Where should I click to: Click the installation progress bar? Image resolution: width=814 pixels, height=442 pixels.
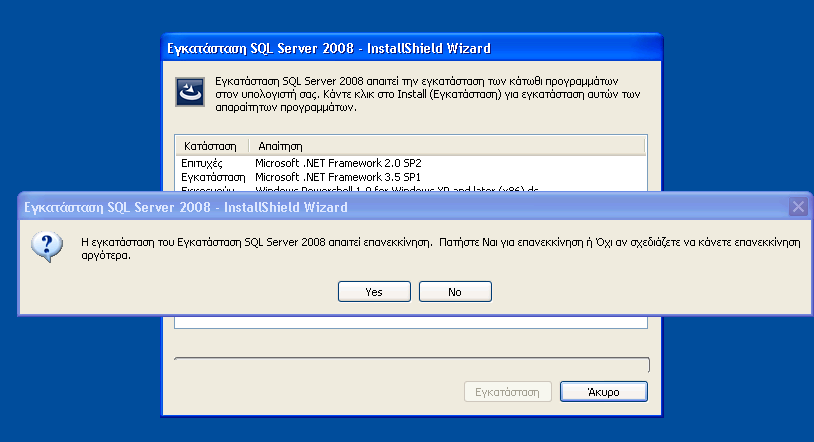pos(412,365)
